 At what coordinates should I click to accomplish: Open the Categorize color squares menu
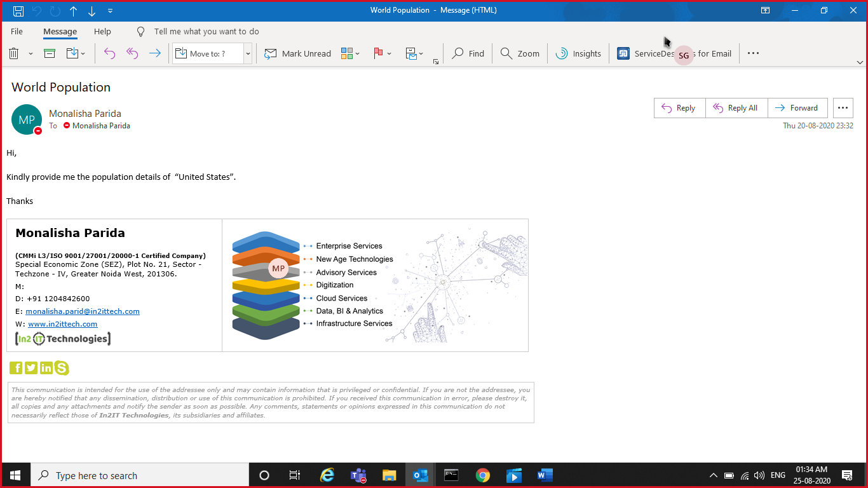pos(350,53)
